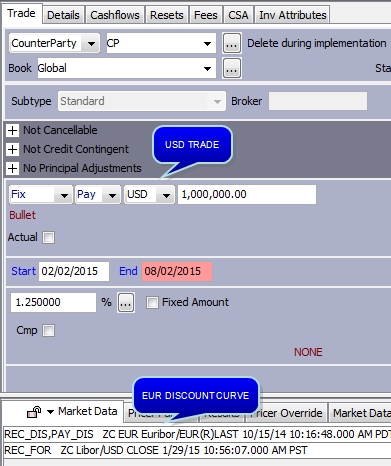Open the CounterParty role dropdown
Image resolution: width=391 pixels, height=466 pixels.
click(54, 43)
